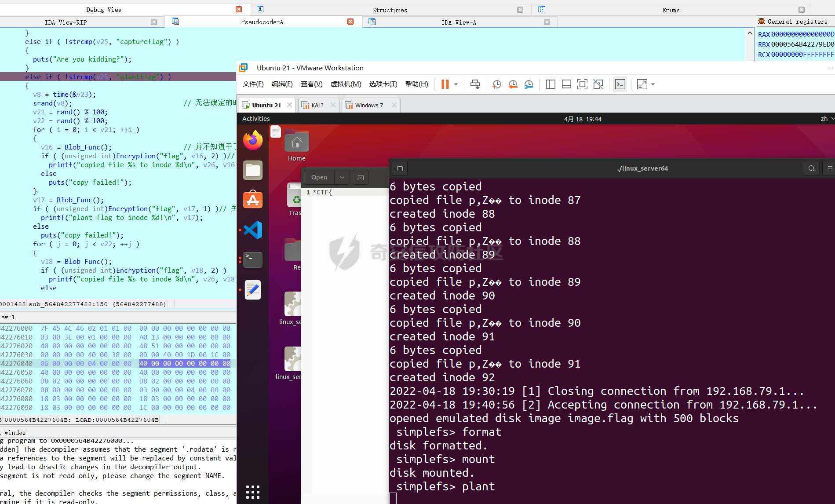The image size is (835, 504).
Task: Open Visual Studio Code from the dock
Action: (253, 230)
